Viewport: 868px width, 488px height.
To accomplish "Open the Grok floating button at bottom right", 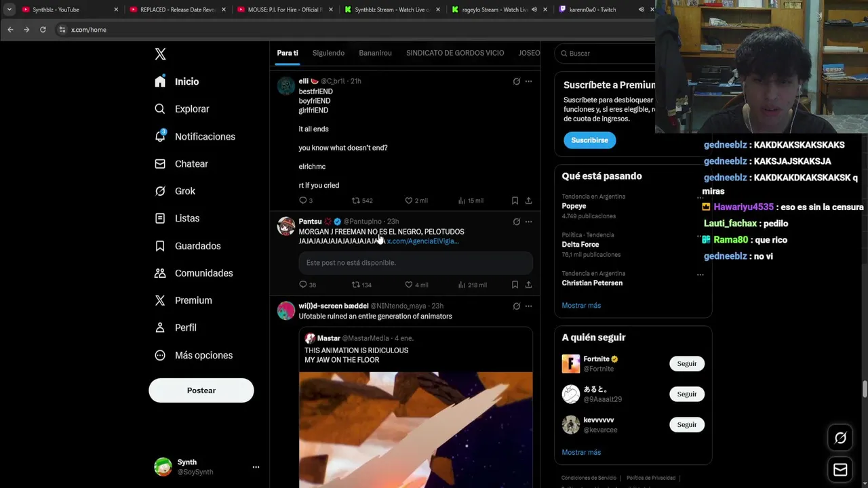I will [840, 438].
